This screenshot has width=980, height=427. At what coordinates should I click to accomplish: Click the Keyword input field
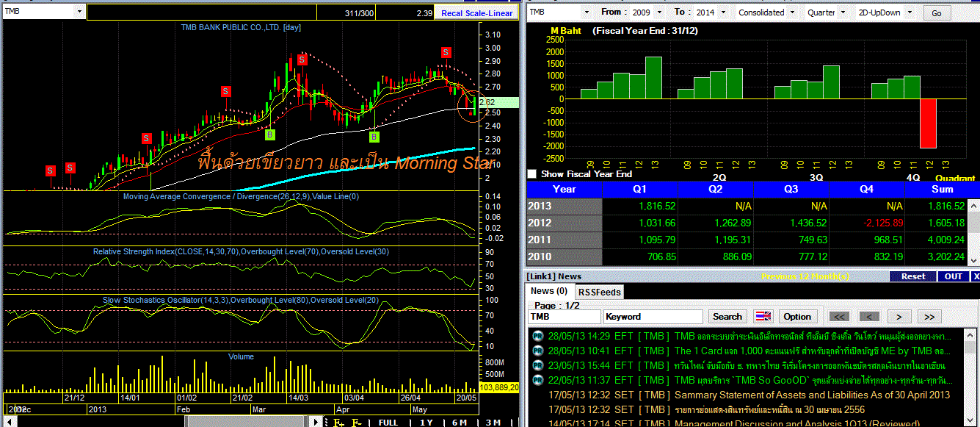tap(654, 317)
